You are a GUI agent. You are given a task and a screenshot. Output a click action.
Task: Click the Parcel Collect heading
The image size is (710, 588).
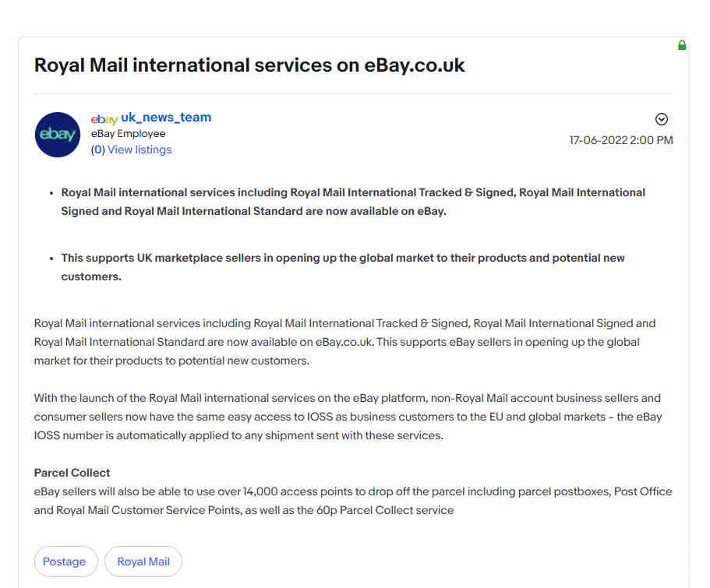tap(72, 473)
